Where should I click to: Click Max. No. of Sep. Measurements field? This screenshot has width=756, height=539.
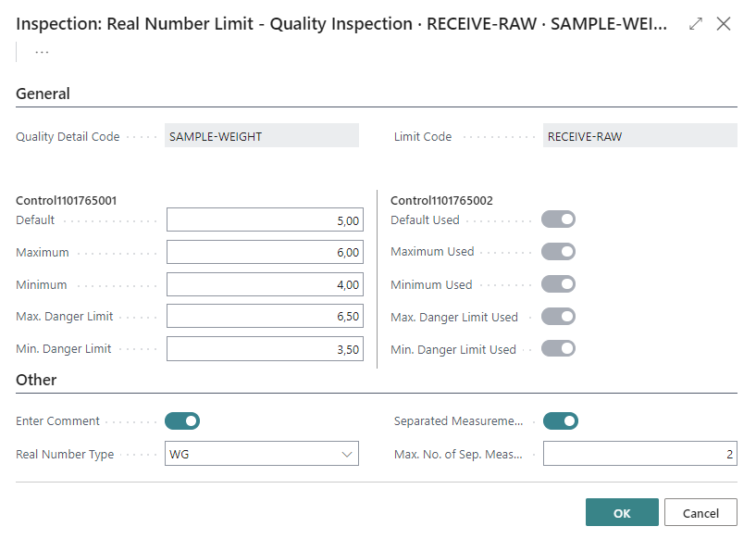pos(639,454)
